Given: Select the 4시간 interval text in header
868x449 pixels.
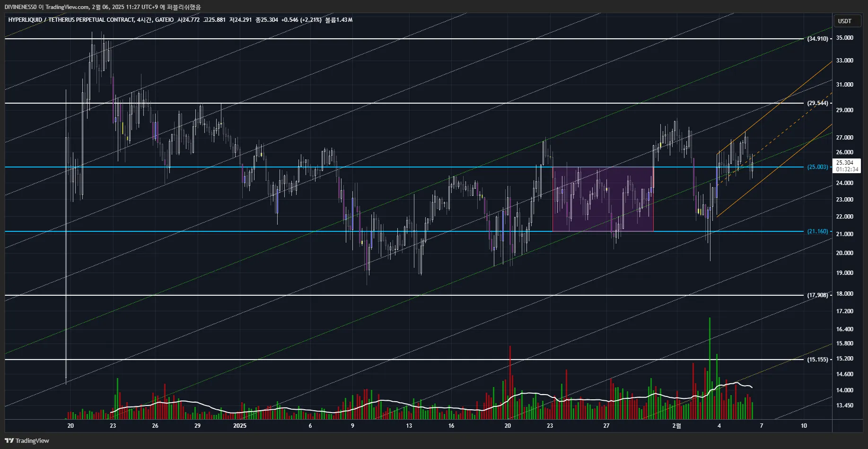Looking at the screenshot, I should pyautogui.click(x=145, y=20).
